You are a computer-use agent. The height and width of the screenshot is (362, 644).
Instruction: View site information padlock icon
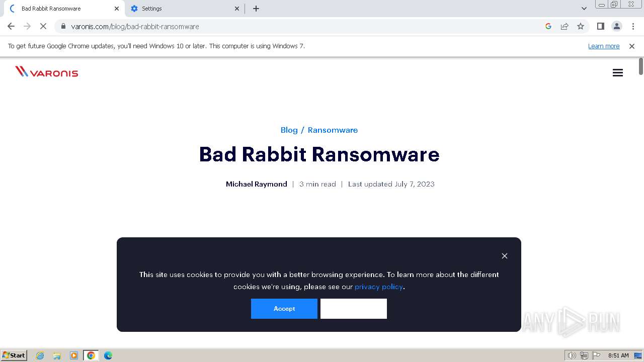(x=63, y=26)
